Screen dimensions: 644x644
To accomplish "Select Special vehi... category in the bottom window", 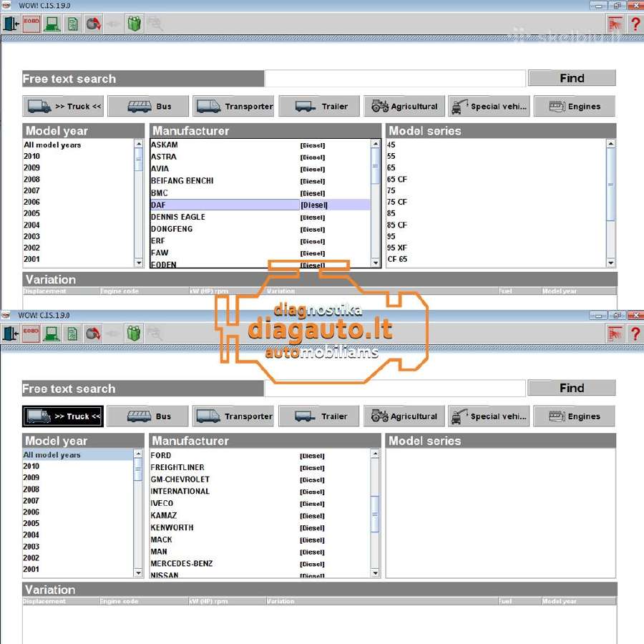I will [489, 416].
